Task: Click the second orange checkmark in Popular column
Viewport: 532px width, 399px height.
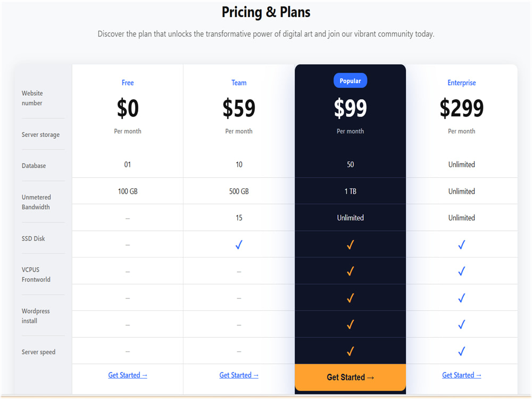Action: pos(350,271)
